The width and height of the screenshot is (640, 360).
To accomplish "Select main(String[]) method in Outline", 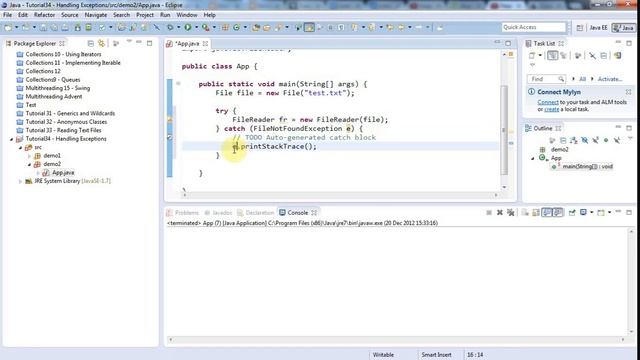I will pyautogui.click(x=587, y=167).
